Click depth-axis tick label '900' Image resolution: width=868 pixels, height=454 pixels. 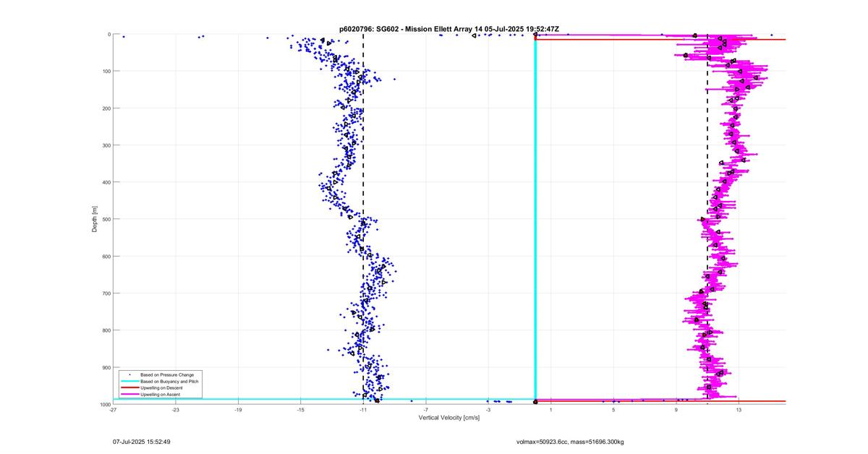(106, 367)
